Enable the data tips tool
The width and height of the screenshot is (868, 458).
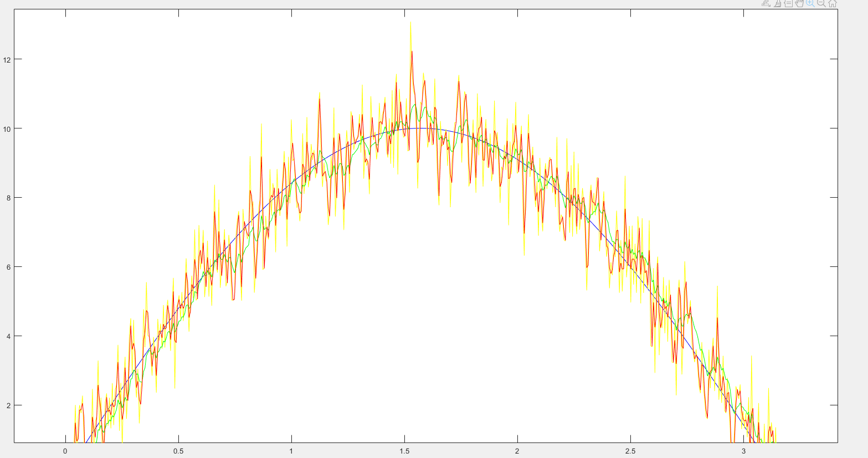pos(788,3)
